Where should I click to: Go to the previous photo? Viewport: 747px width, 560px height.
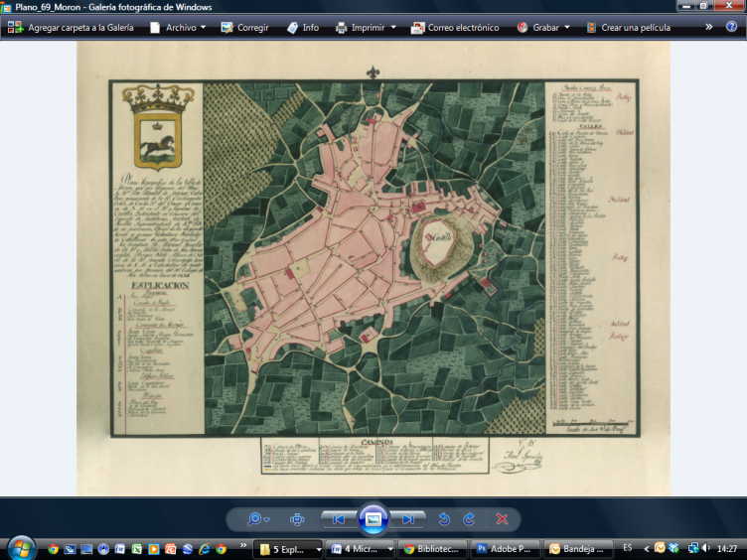click(x=339, y=519)
